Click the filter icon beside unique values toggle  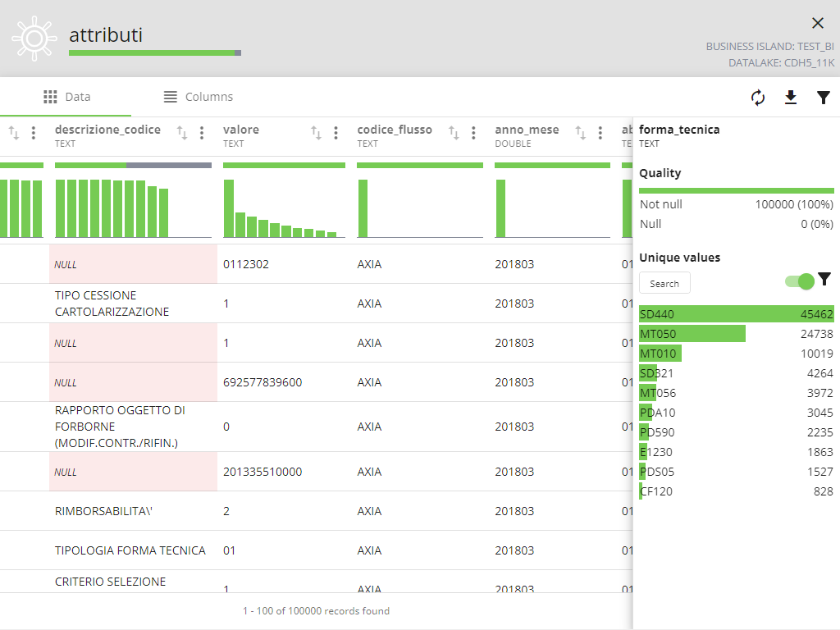(x=824, y=279)
